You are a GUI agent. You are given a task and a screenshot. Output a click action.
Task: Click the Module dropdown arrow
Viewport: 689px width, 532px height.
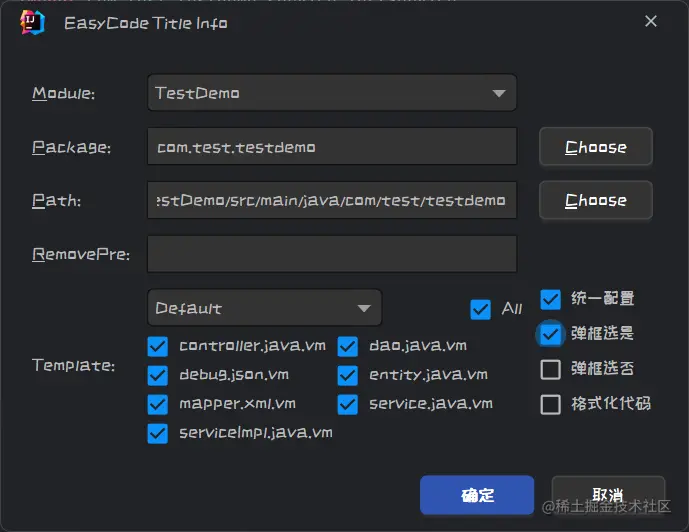click(499, 93)
